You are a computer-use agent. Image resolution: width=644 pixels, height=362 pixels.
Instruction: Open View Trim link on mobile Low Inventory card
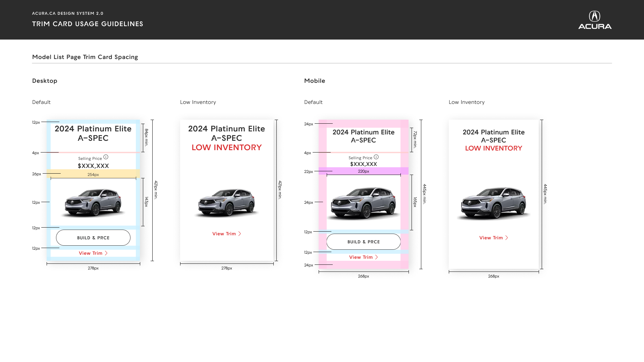point(493,238)
